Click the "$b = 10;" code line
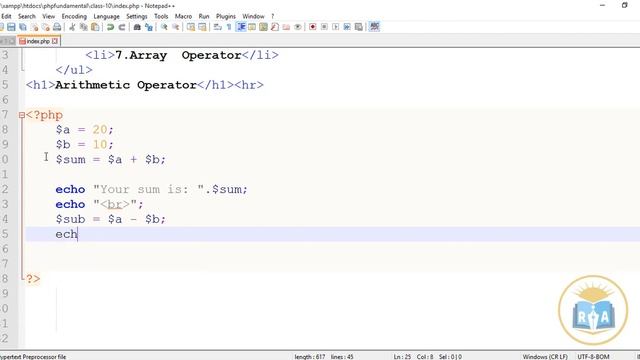 click(x=84, y=144)
